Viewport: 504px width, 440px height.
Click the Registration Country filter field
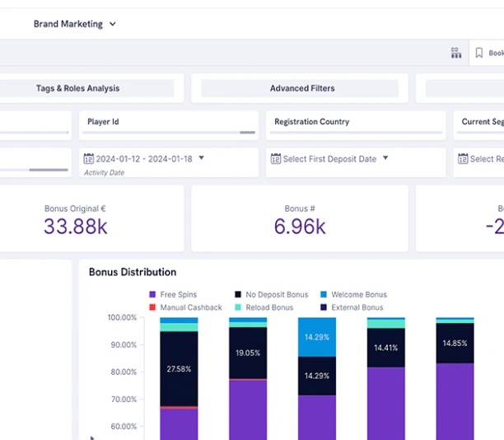[355, 125]
